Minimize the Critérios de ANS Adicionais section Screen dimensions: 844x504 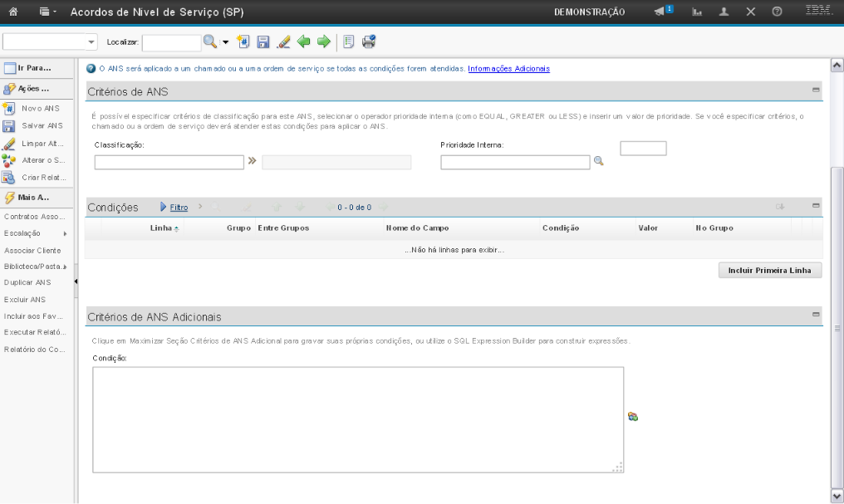coord(816,315)
